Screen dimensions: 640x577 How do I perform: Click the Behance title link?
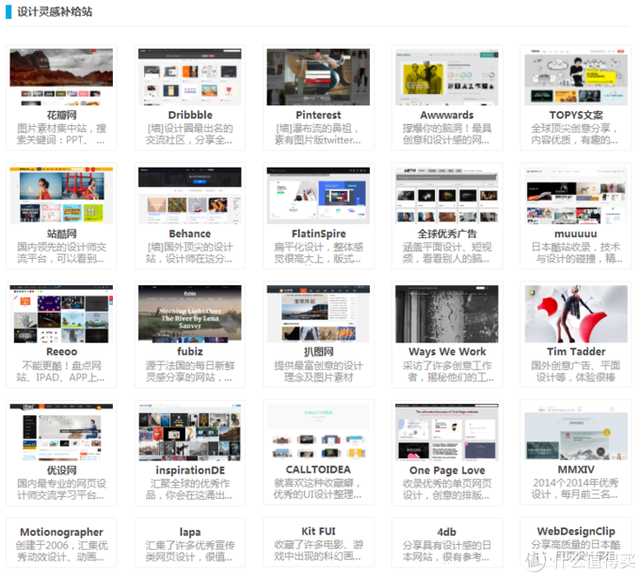pos(190,234)
